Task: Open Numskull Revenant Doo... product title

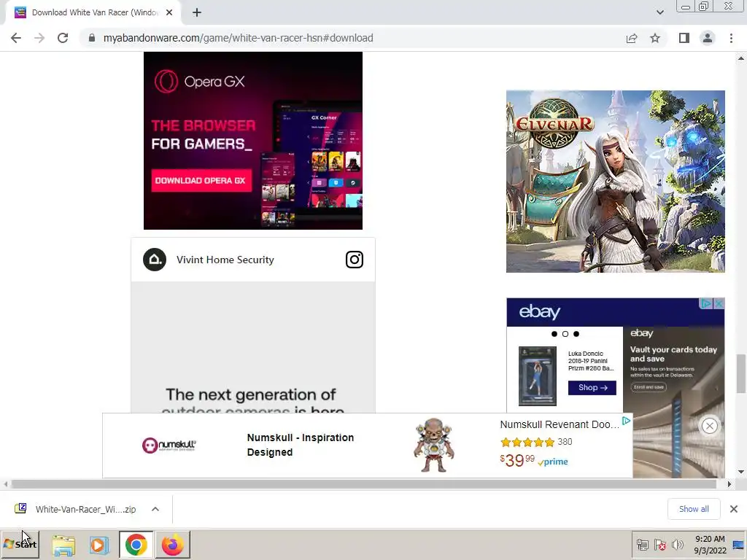Action: click(560, 424)
